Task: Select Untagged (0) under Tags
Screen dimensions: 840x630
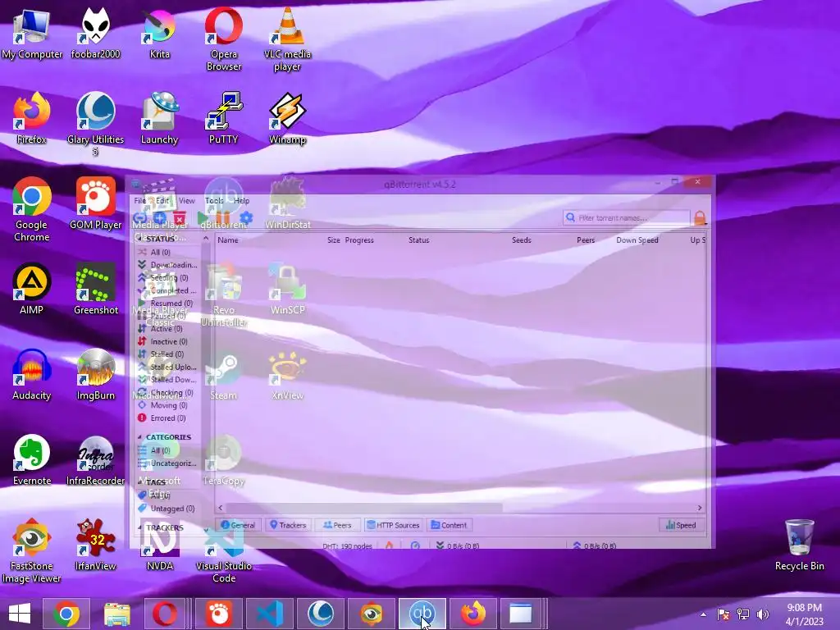Action: pyautogui.click(x=167, y=509)
